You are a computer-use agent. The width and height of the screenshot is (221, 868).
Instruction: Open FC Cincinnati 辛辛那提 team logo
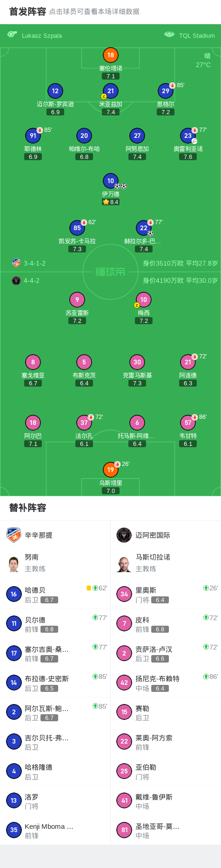pyautogui.click(x=13, y=535)
